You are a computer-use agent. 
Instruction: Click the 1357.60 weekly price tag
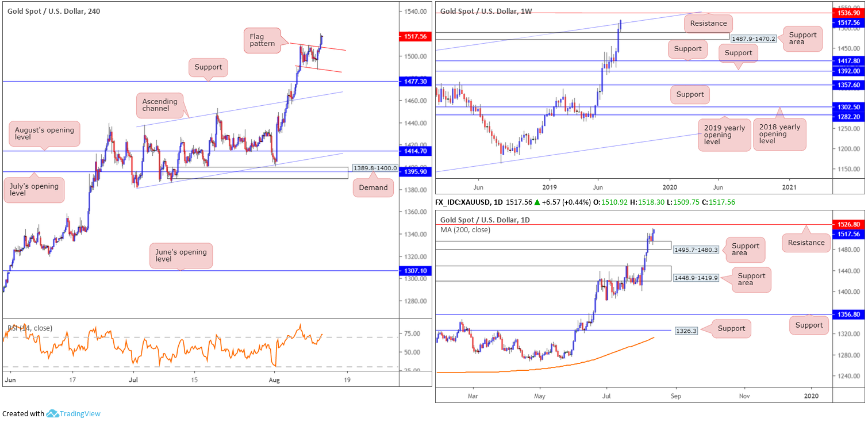click(x=848, y=85)
